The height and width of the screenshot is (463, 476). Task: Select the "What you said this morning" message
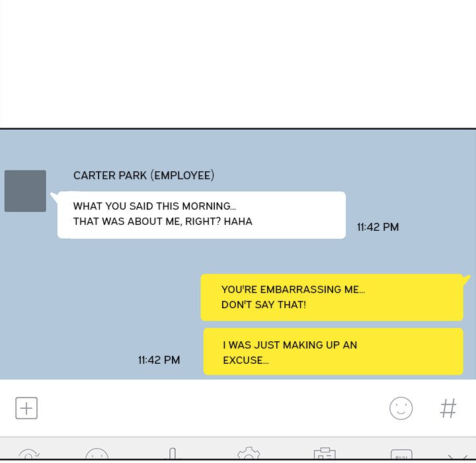click(x=202, y=214)
